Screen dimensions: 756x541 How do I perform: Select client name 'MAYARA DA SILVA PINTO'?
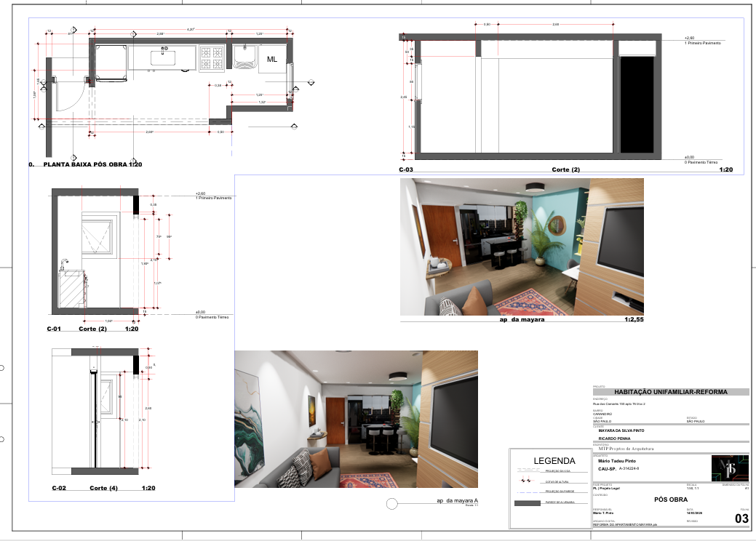tap(621, 430)
